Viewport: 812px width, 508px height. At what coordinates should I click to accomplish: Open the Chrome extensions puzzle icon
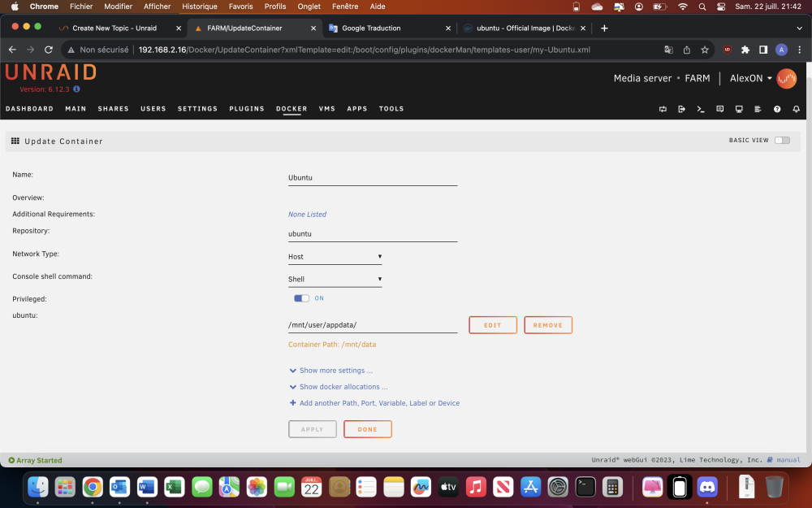pyautogui.click(x=745, y=50)
